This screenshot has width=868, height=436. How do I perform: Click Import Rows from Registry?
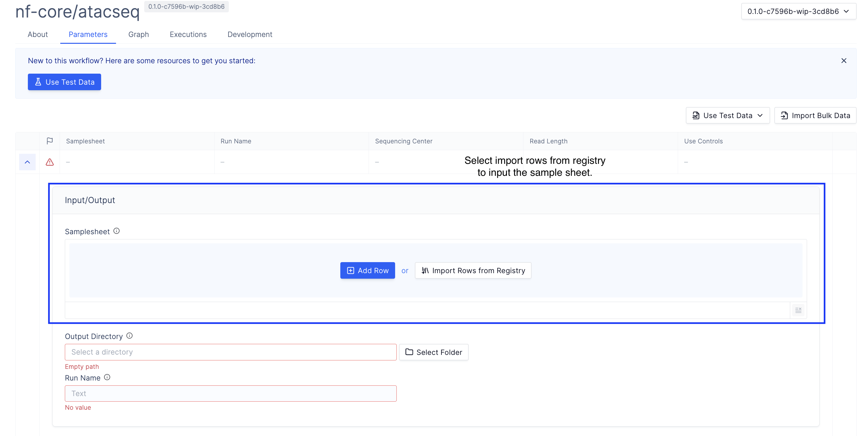[473, 271]
